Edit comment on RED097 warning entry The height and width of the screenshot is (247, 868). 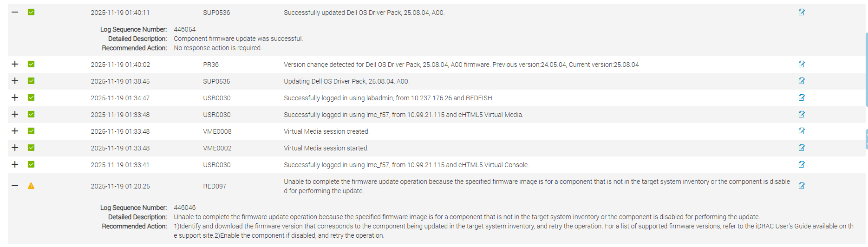(x=802, y=186)
